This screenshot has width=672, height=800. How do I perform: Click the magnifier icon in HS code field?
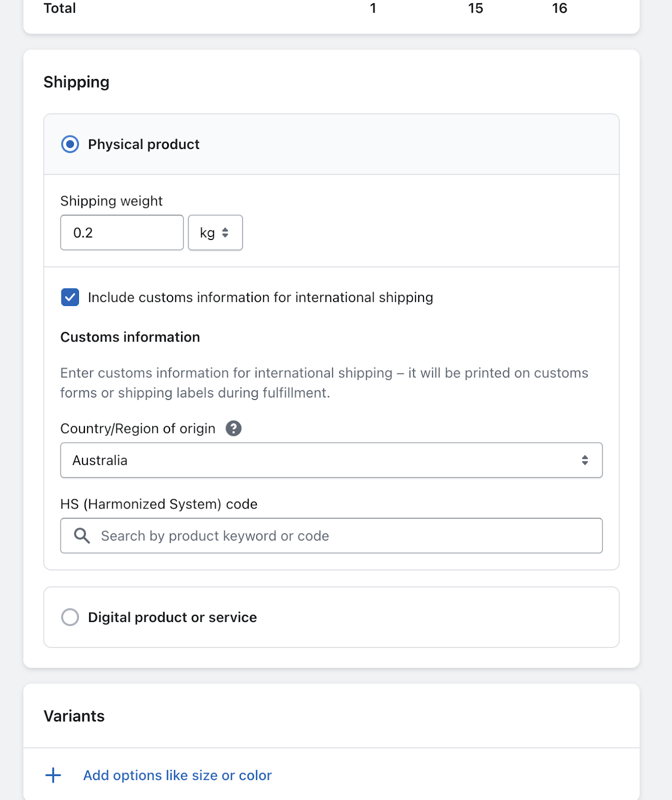[x=82, y=536]
